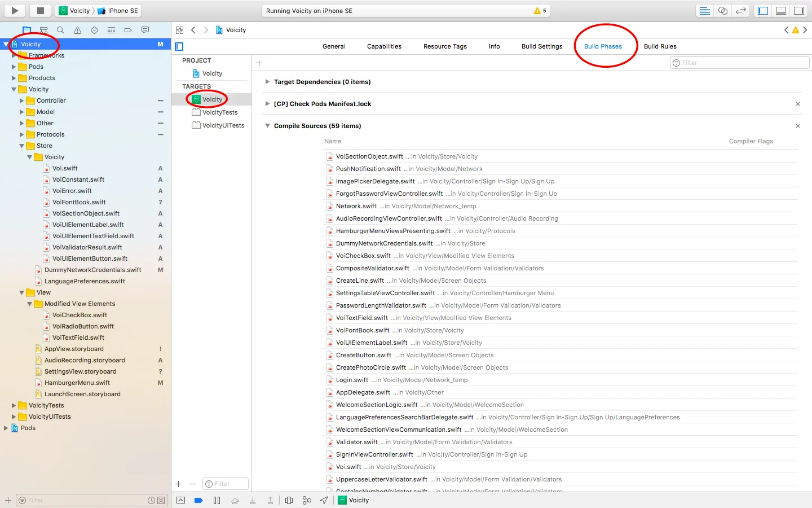Open the debug view hierarchy
The width and height of the screenshot is (812, 508).
289,500
